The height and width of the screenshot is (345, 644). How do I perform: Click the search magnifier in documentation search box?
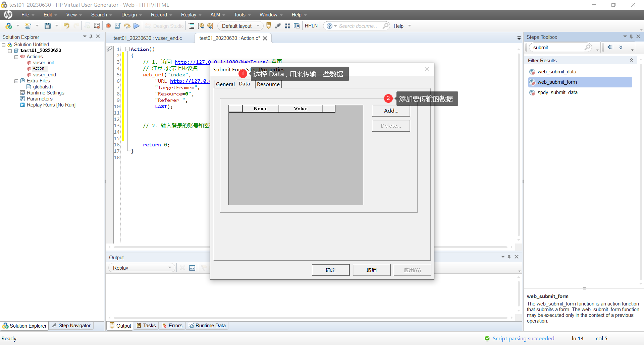pos(386,26)
